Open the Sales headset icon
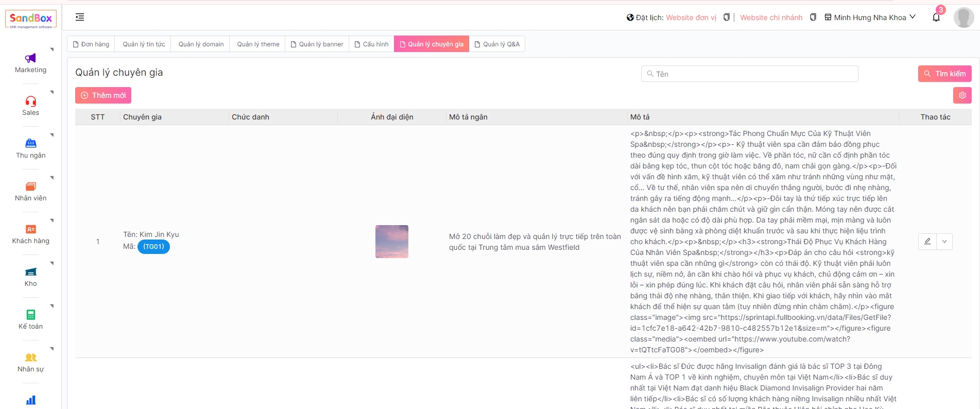Image resolution: width=980 pixels, height=409 pixels. [30, 101]
